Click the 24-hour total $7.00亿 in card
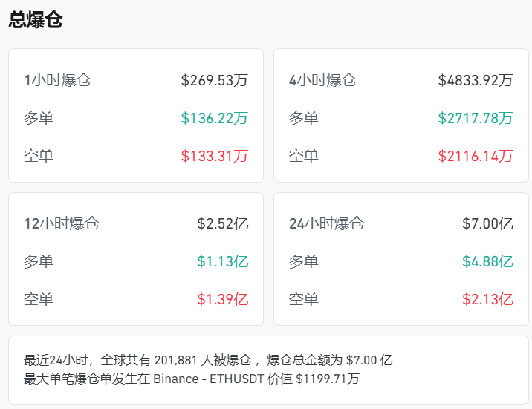Viewport: 532px width, 409px height. pos(487,223)
